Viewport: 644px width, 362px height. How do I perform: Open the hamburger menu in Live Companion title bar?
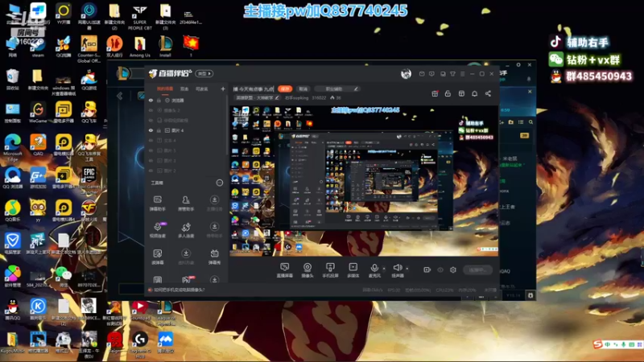tap(462, 74)
